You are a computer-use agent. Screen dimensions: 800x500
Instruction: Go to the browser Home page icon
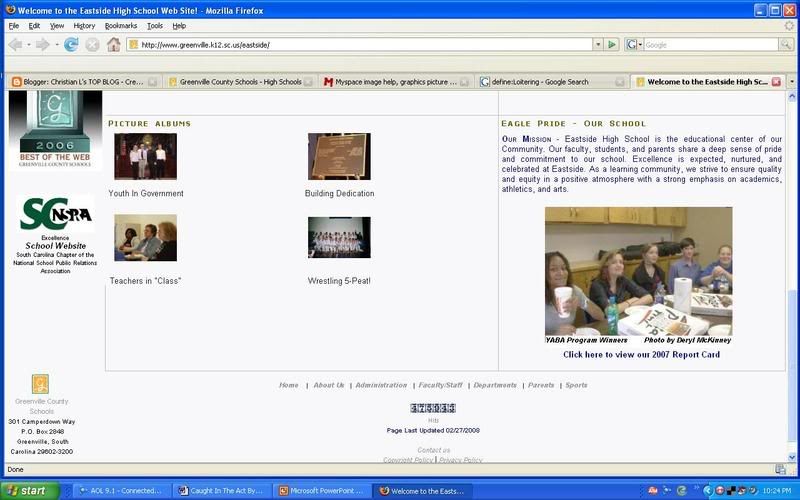coord(113,44)
